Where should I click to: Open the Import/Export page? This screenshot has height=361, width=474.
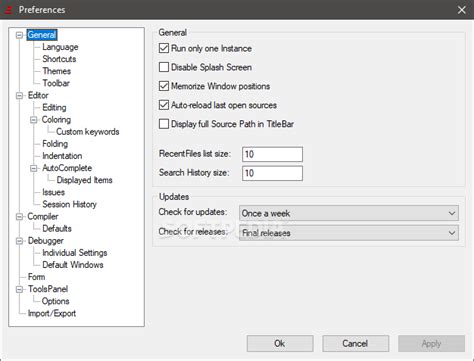pos(52,313)
